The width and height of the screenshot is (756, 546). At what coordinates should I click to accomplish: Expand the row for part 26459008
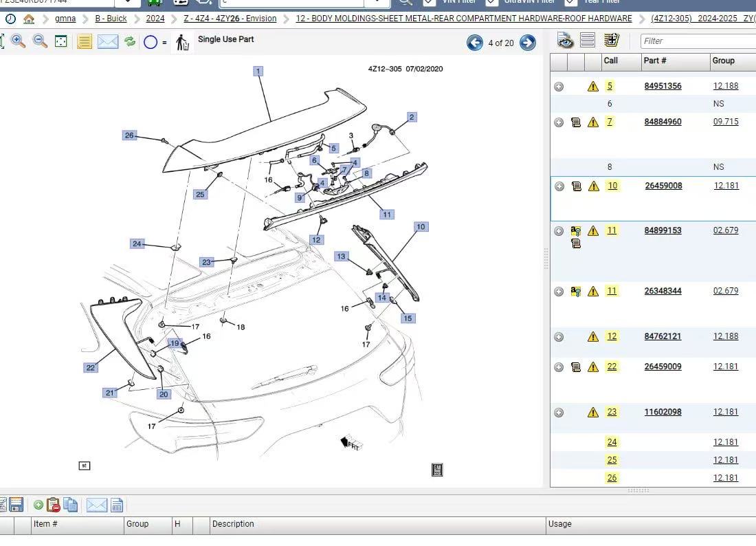(x=559, y=186)
